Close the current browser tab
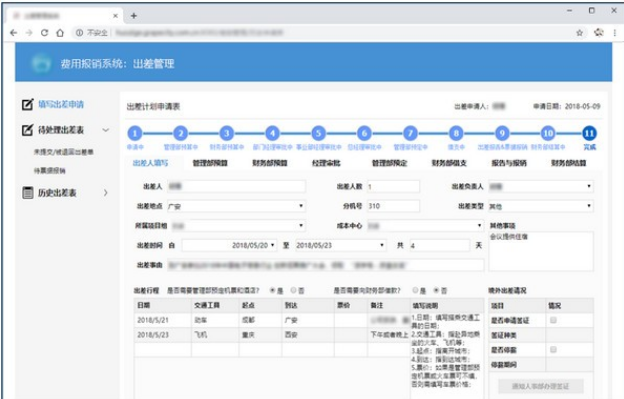The height and width of the screenshot is (399, 624). click(115, 16)
